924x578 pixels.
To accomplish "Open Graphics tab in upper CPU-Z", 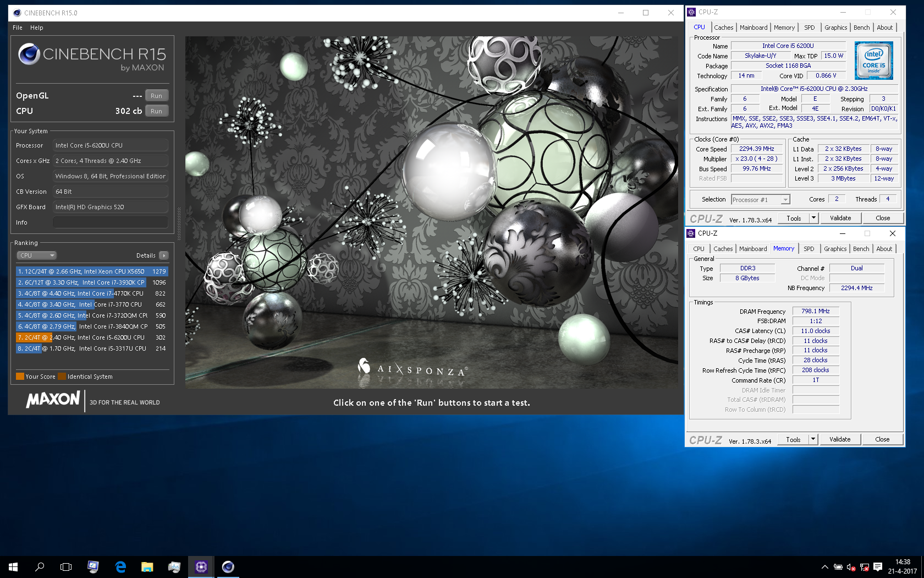I will (835, 28).
